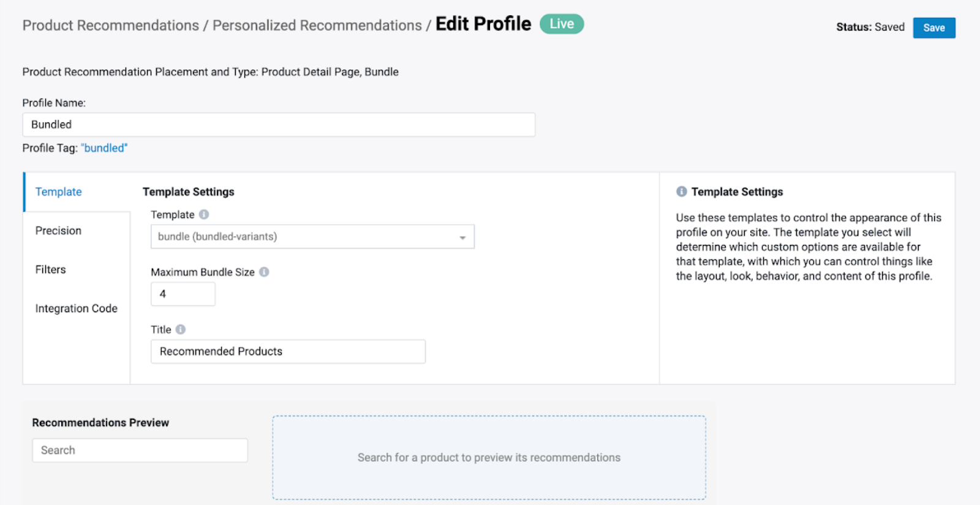Click the info icon next to Template label
The image size is (980, 505).
204,214
